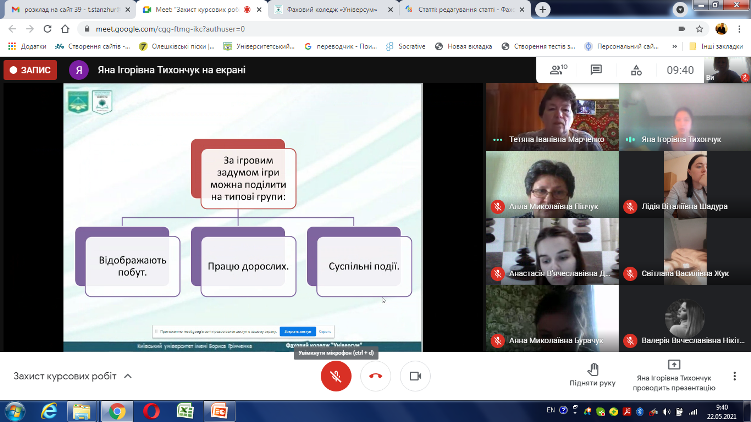Select Лідія Віталіївна Шадура video tile
This screenshot has height=422, width=751.
click(x=685, y=184)
